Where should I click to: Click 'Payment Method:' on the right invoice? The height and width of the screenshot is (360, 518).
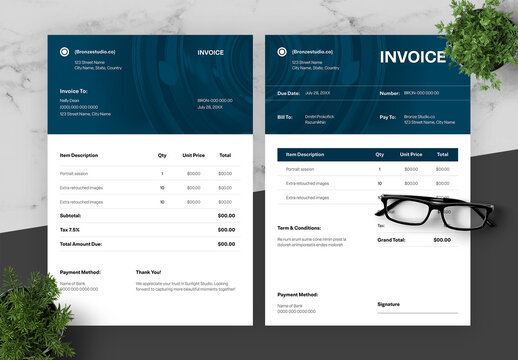pyautogui.click(x=298, y=295)
